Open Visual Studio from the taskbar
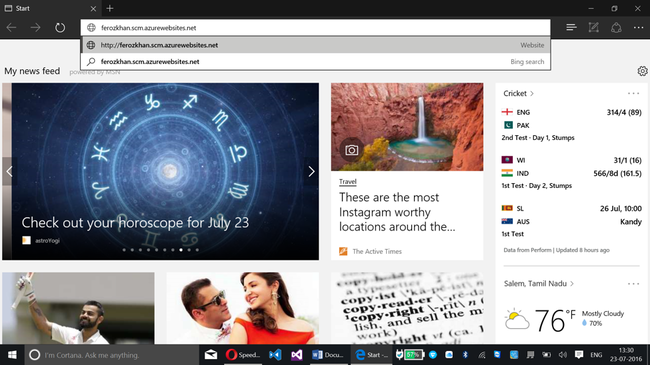 click(296, 355)
